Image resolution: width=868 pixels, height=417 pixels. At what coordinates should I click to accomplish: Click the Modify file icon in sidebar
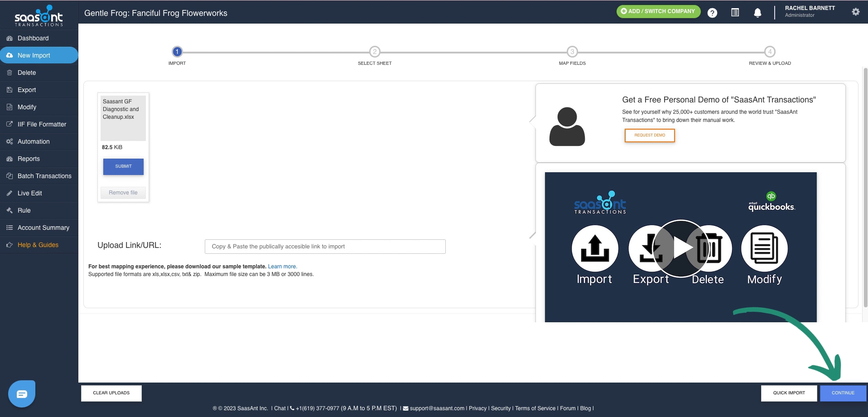10,107
